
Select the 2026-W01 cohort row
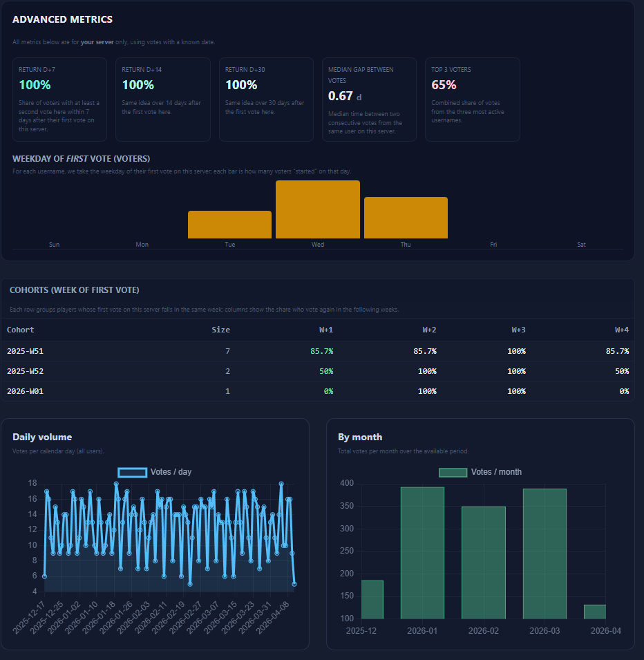coord(318,391)
